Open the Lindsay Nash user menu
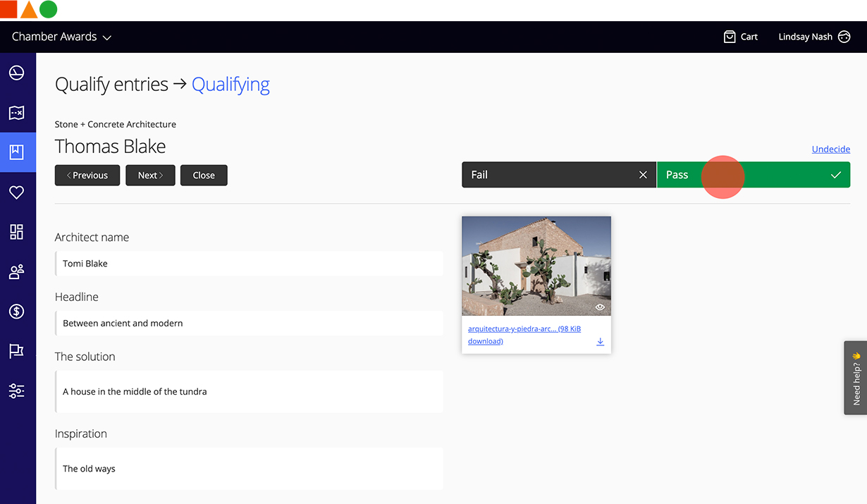Screen dimensions: 867x504 (x=813, y=37)
